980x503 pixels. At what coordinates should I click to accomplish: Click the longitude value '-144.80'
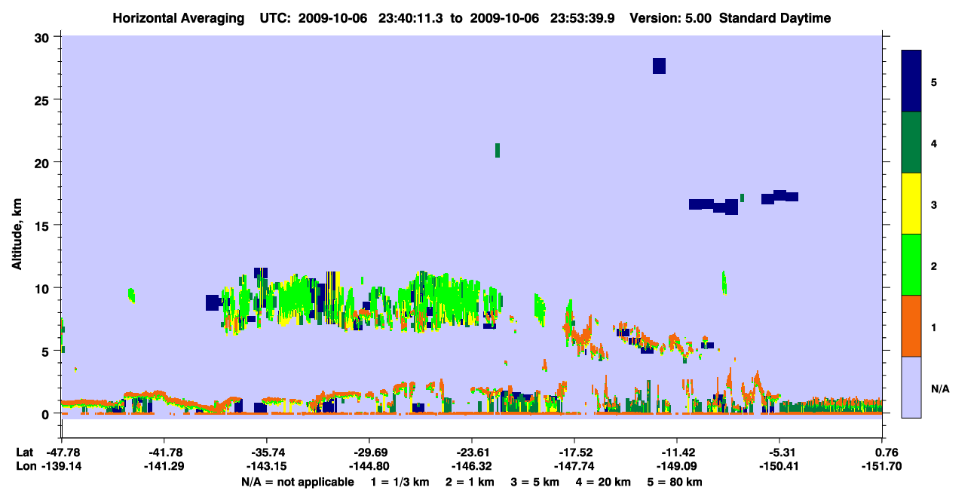369,466
